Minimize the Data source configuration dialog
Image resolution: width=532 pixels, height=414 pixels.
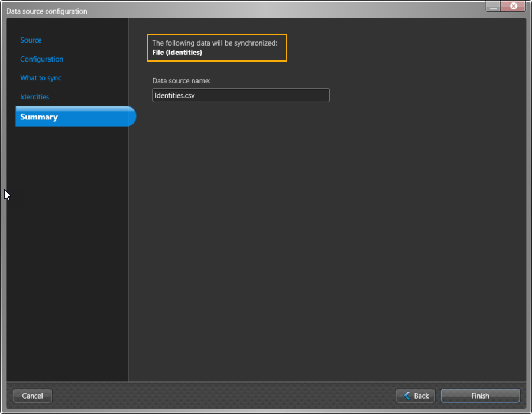[x=492, y=6]
